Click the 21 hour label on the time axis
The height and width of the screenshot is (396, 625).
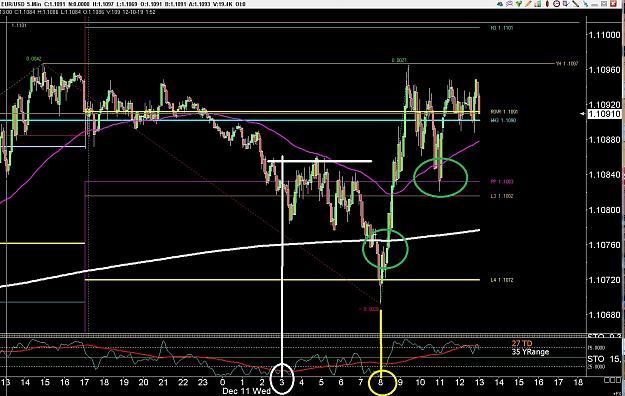coord(163,382)
